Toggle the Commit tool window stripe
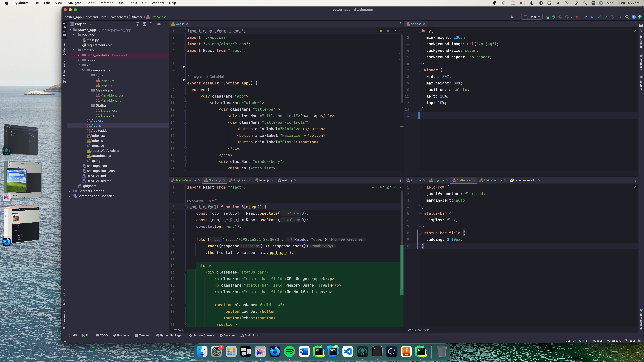644x362 pixels. tap(64, 49)
